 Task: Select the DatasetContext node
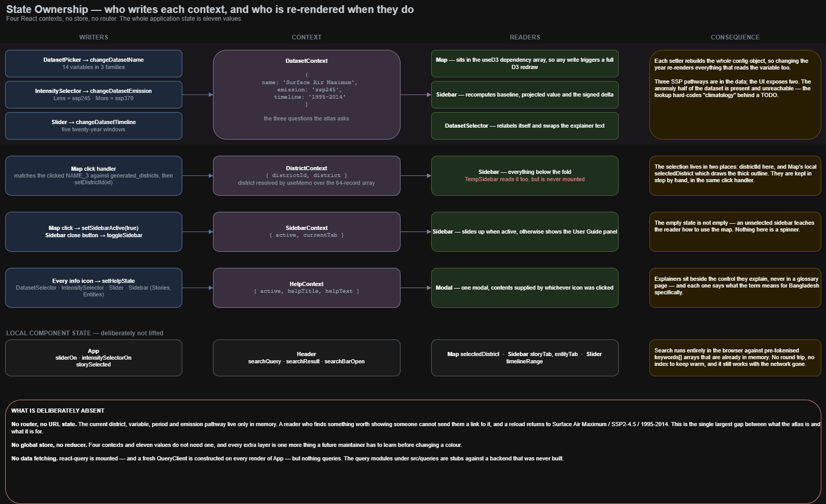307,94
